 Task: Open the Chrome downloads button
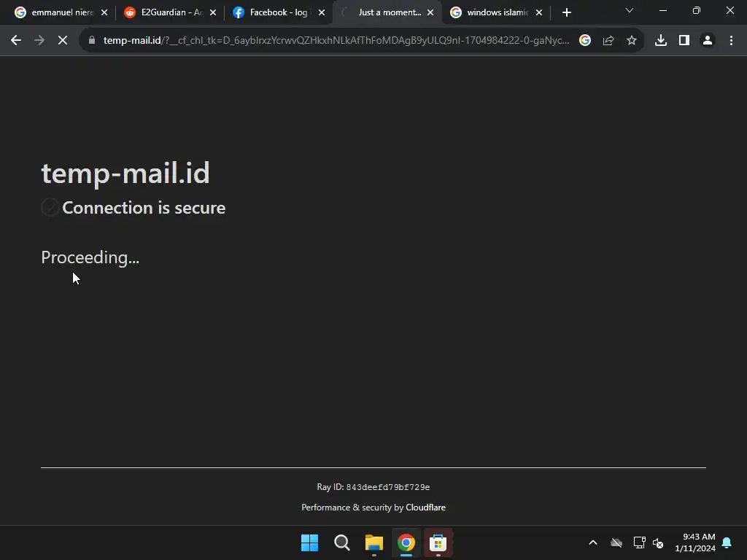[x=661, y=41]
